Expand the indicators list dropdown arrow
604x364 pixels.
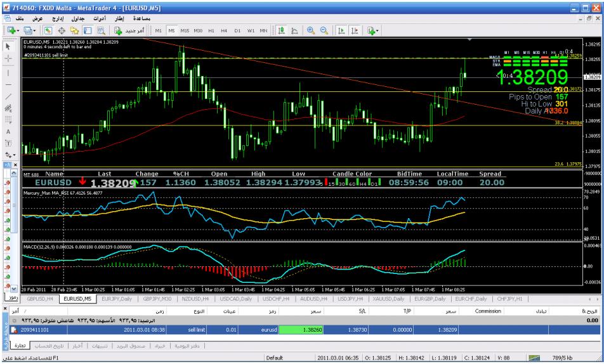click(x=377, y=30)
